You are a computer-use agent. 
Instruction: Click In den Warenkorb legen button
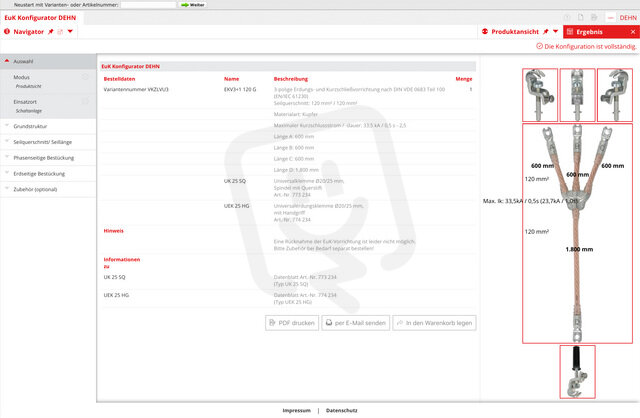(x=434, y=323)
